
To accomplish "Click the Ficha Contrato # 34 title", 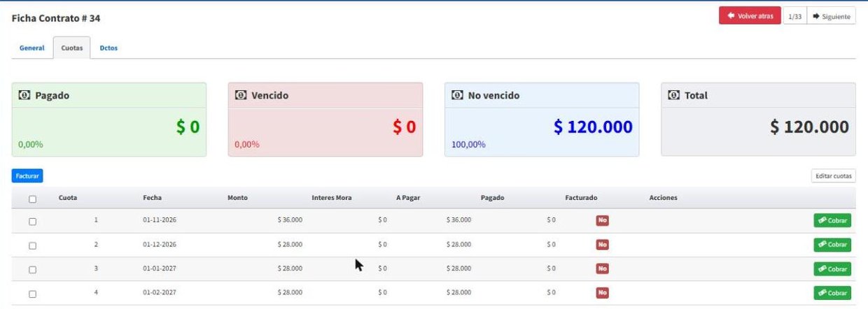I will pos(56,18).
